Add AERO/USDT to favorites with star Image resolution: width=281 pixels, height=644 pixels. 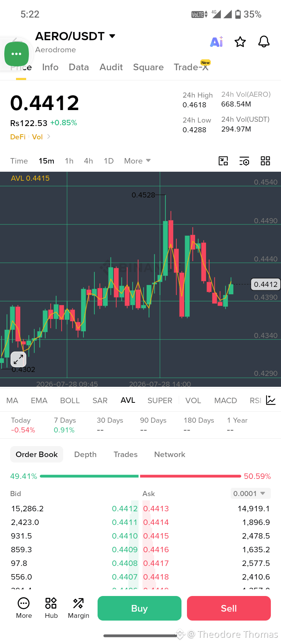240,42
